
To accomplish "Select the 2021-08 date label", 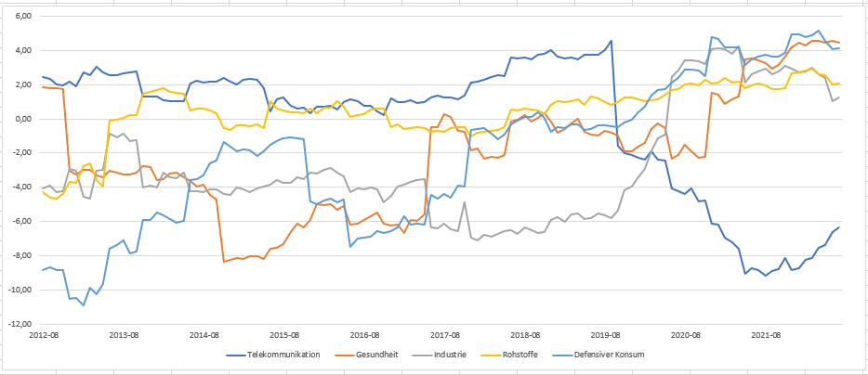I will pos(765,335).
